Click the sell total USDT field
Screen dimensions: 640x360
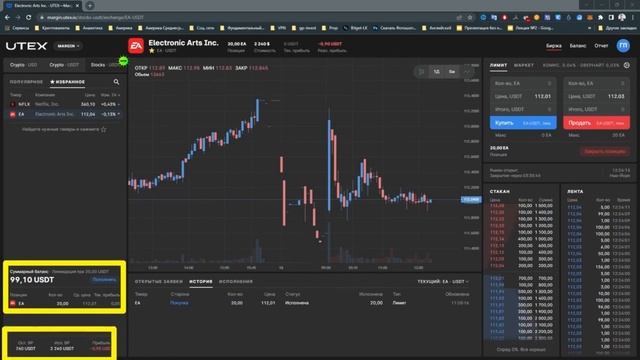click(x=596, y=109)
